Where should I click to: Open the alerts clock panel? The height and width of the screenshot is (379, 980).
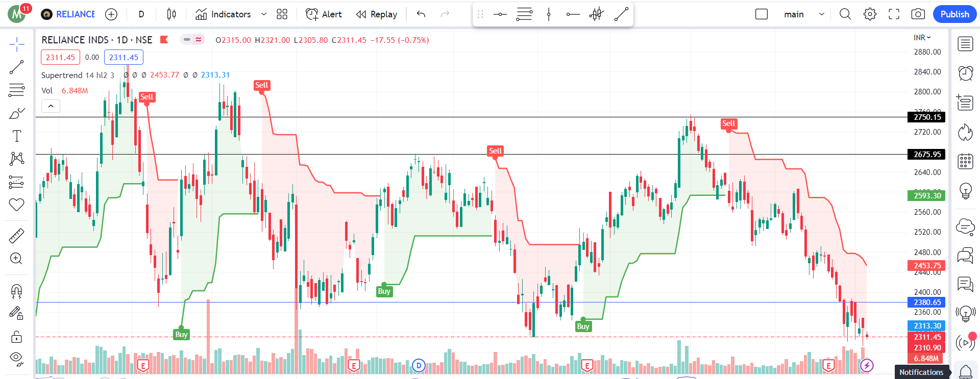[x=965, y=73]
